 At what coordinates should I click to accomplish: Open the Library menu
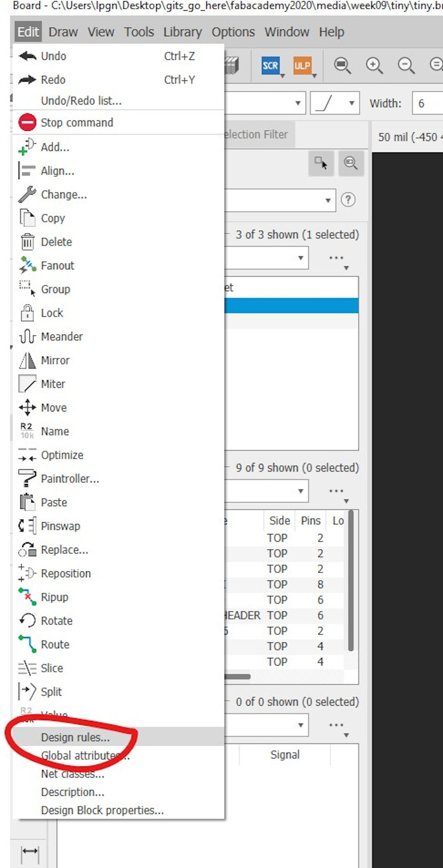point(183,32)
